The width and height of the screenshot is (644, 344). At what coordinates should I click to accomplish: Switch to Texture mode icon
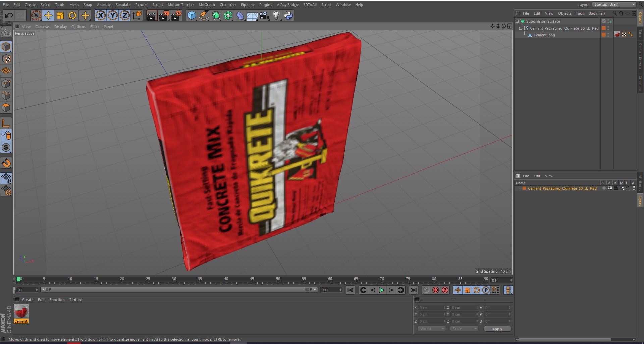[6, 59]
